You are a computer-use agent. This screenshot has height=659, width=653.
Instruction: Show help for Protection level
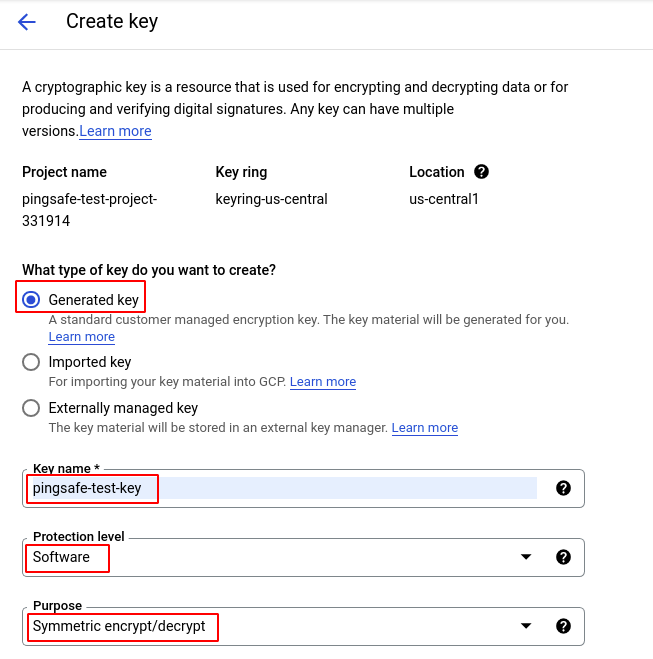pyautogui.click(x=563, y=557)
